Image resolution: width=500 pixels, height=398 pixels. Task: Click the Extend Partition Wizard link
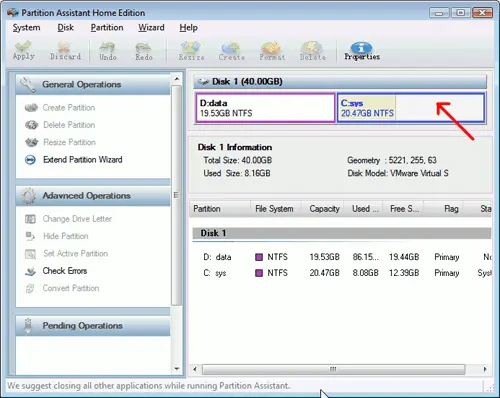click(83, 160)
